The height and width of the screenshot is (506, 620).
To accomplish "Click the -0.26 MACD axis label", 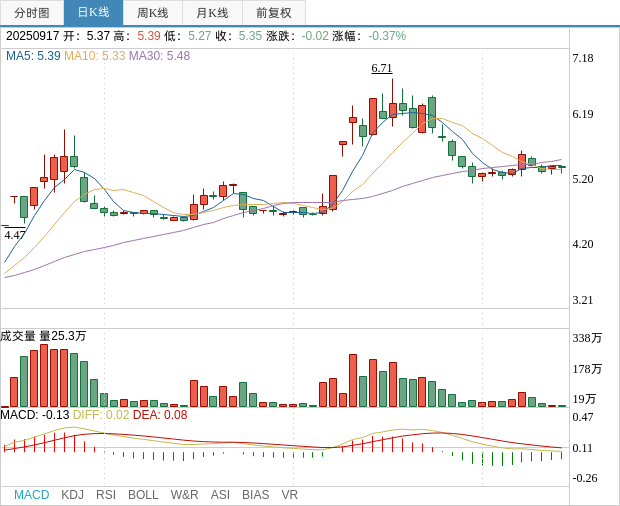I will (x=584, y=478).
